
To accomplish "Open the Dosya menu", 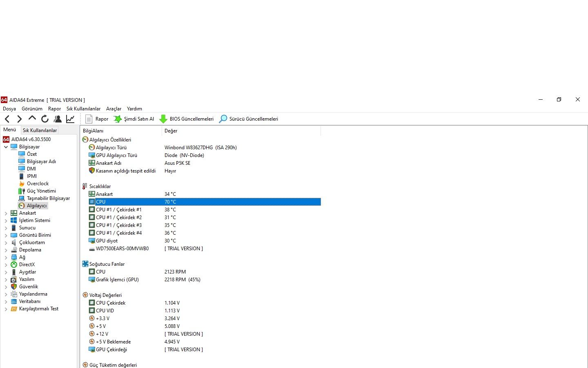I will (x=9, y=109).
